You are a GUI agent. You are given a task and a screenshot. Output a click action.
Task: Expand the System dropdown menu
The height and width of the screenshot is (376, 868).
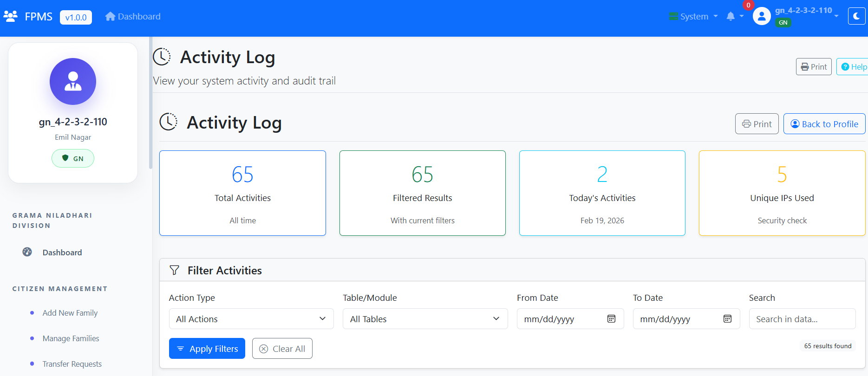tap(694, 16)
